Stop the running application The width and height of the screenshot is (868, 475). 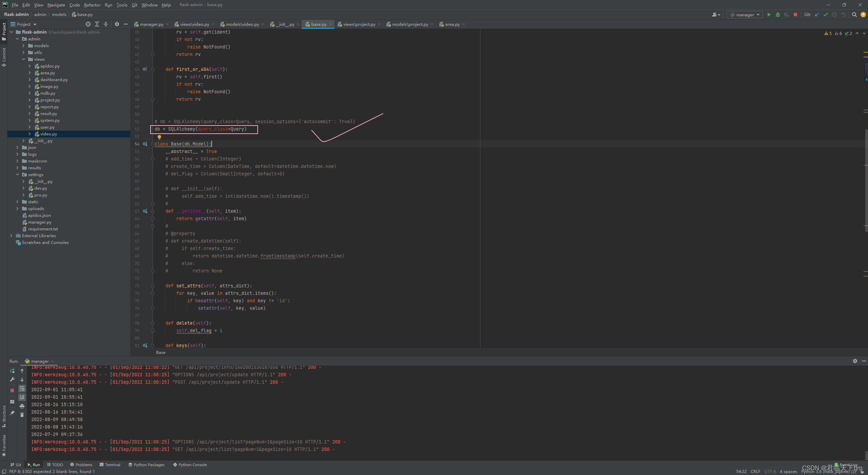[795, 15]
